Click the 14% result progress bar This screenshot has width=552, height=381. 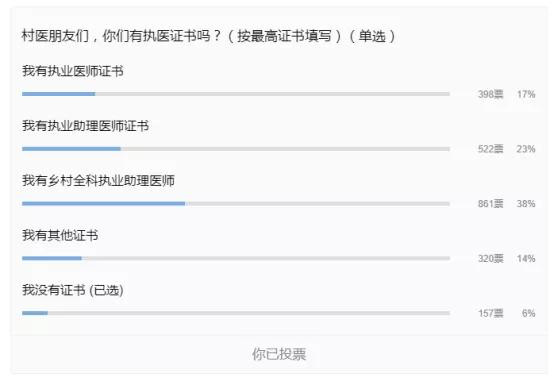click(x=236, y=258)
